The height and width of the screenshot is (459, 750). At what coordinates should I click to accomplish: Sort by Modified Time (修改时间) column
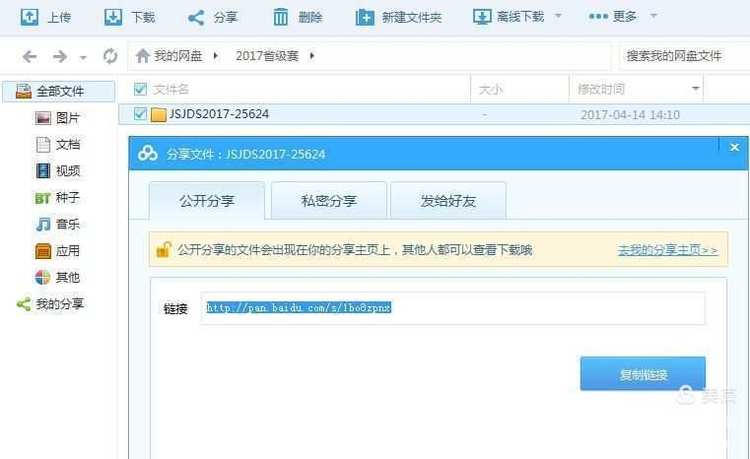[x=601, y=89]
